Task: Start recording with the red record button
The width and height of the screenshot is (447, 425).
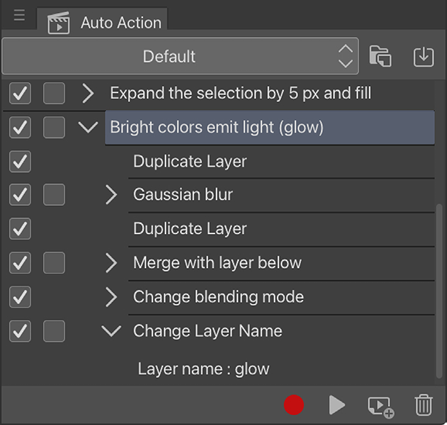Action: click(x=294, y=405)
